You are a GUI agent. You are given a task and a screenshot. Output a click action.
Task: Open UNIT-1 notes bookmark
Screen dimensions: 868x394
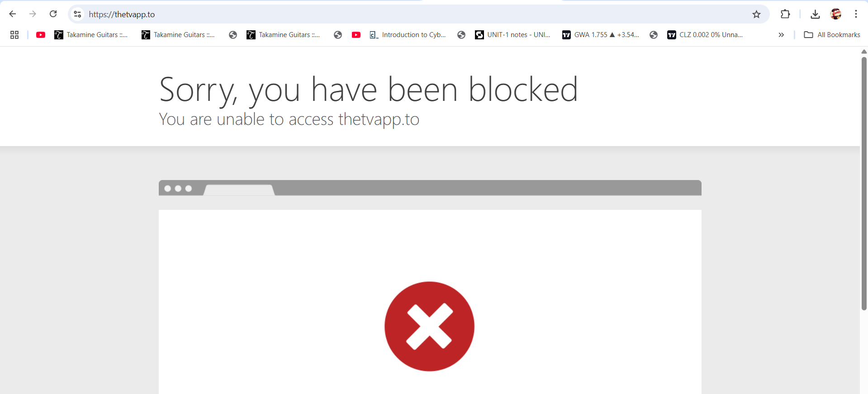(x=512, y=35)
